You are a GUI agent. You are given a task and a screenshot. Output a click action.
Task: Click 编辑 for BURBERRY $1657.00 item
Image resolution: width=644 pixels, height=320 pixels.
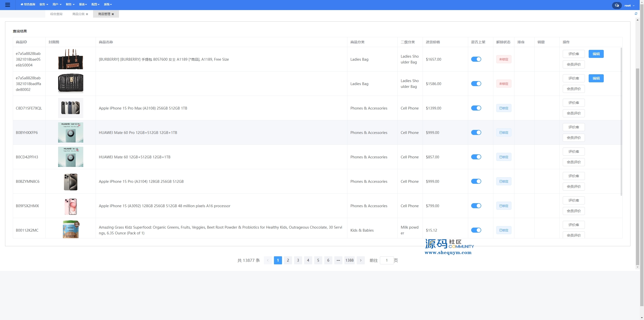coord(596,54)
